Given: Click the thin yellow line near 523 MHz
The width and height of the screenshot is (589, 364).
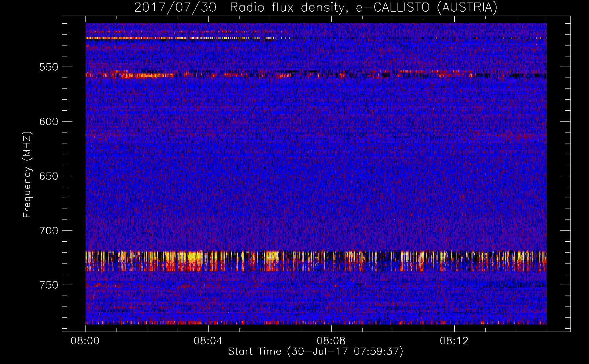Looking at the screenshot, I should [316, 38].
